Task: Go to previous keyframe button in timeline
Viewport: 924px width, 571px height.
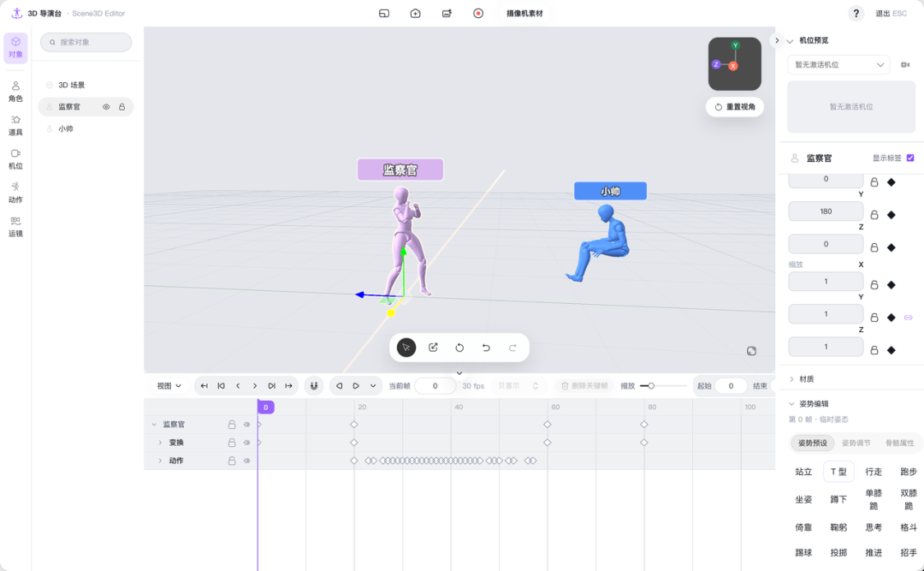Action: point(221,386)
